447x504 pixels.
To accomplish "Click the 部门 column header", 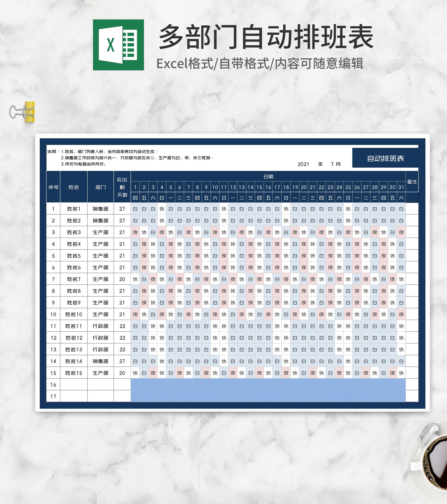I will click(100, 187).
